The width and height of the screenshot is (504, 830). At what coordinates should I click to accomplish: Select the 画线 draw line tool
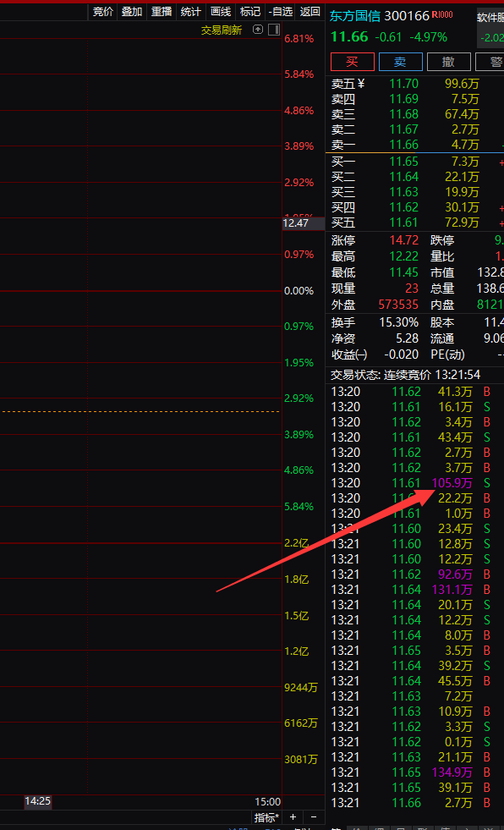(x=221, y=12)
